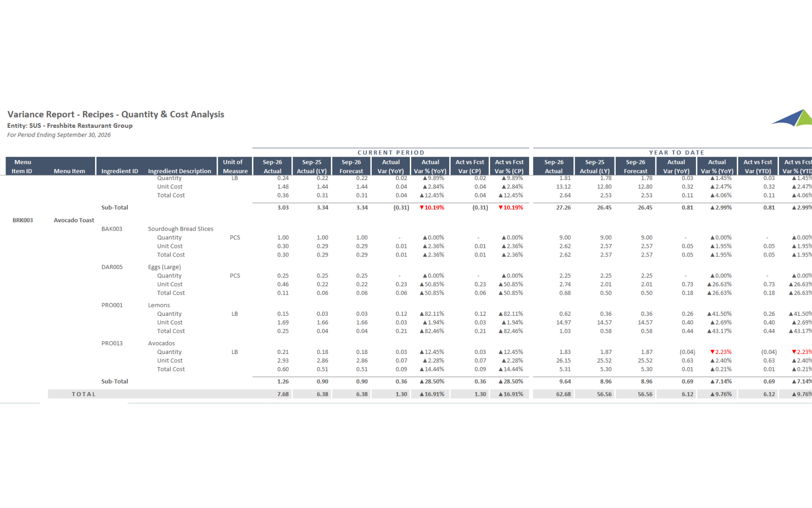The height and width of the screenshot is (508, 812).
Task: Click the TOTAL row label
Action: [x=84, y=394]
